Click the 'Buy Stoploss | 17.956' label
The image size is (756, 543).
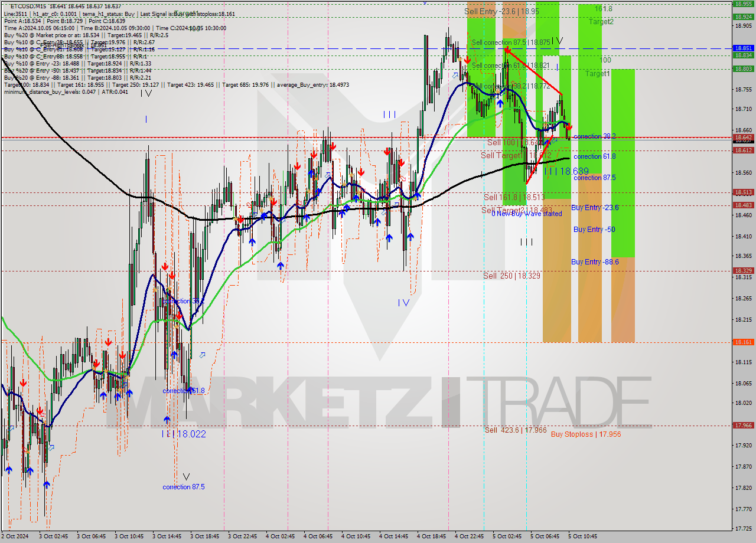(586, 434)
